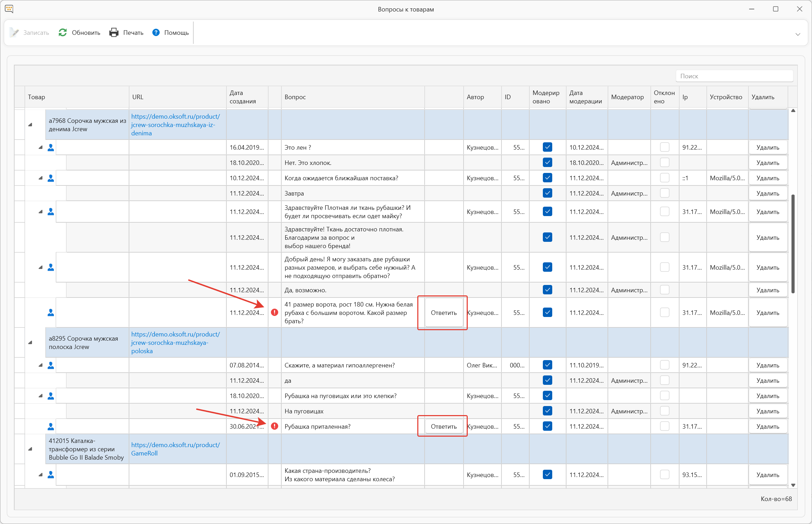Image resolution: width=812 pixels, height=524 pixels.
Task: Collapse the a8295 Сорочка мужская полоска group
Action: [30, 342]
